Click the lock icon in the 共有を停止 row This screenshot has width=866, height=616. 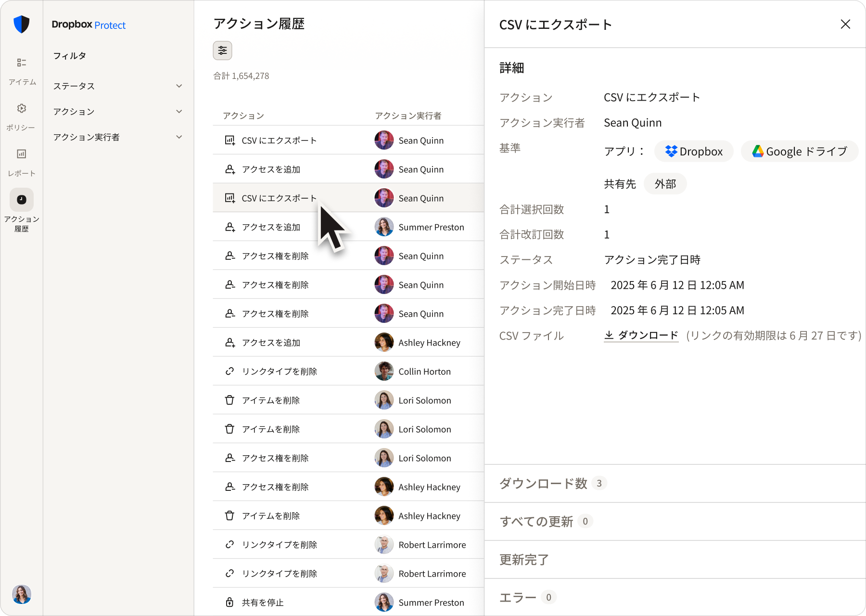230,603
